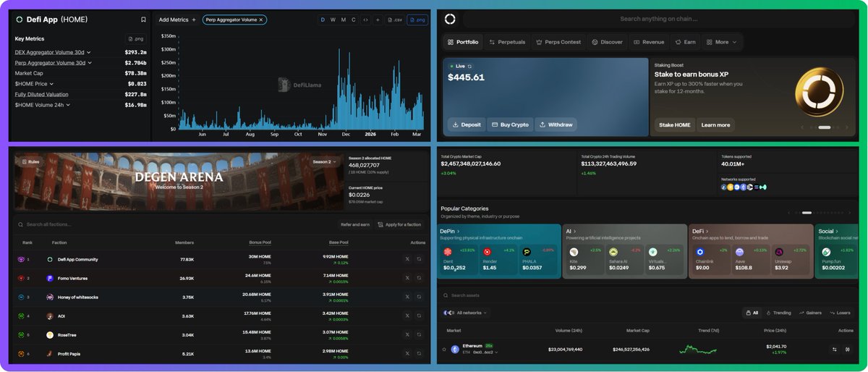Click Apply for a faction button
Screen dimensions: 868x372
[400, 224]
